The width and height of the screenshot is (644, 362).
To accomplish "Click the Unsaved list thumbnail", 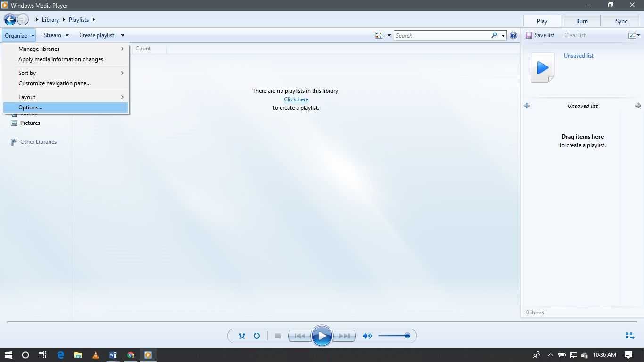I will click(x=543, y=68).
